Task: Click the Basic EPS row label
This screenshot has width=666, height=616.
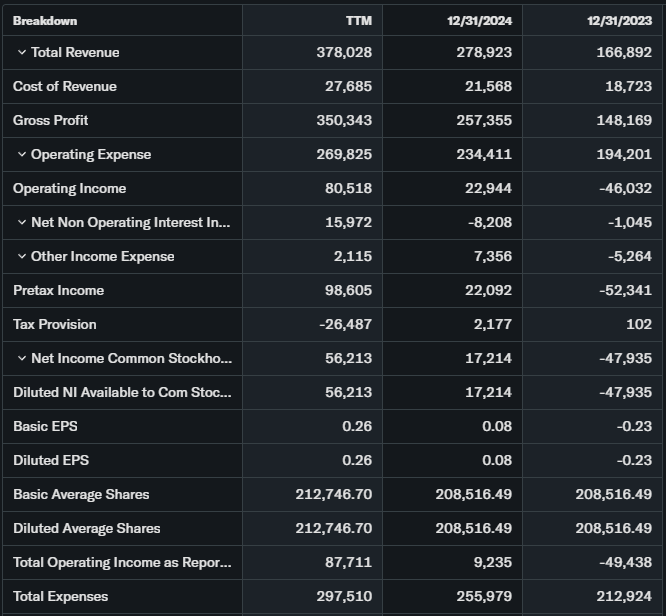Action: click(45, 426)
